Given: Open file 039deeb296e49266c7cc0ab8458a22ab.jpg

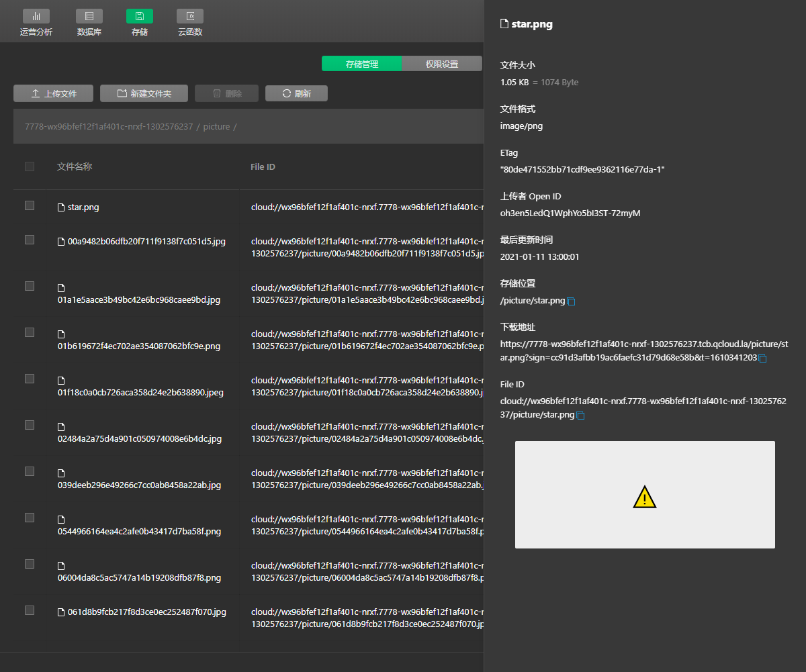Looking at the screenshot, I should [x=139, y=485].
